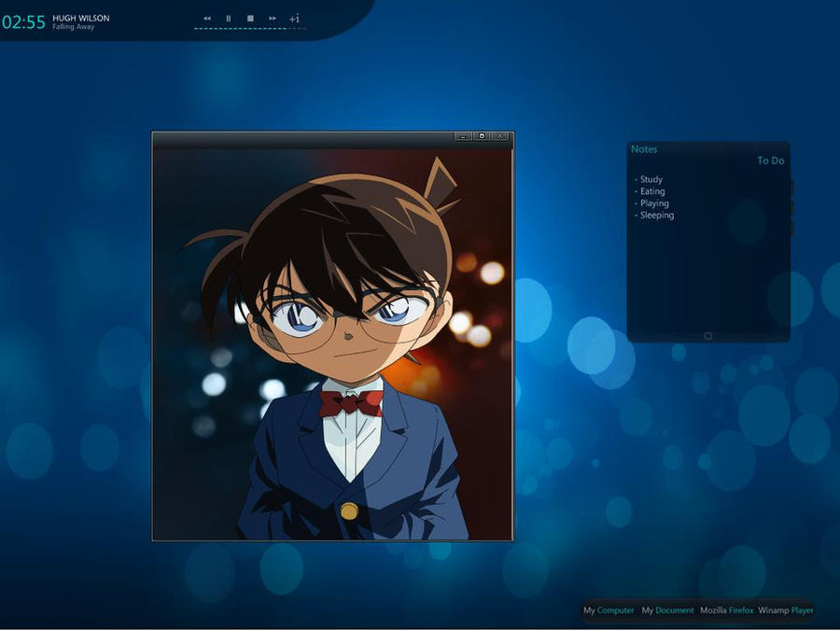Launch Mozilla Firefox from the launcher

[x=726, y=610]
